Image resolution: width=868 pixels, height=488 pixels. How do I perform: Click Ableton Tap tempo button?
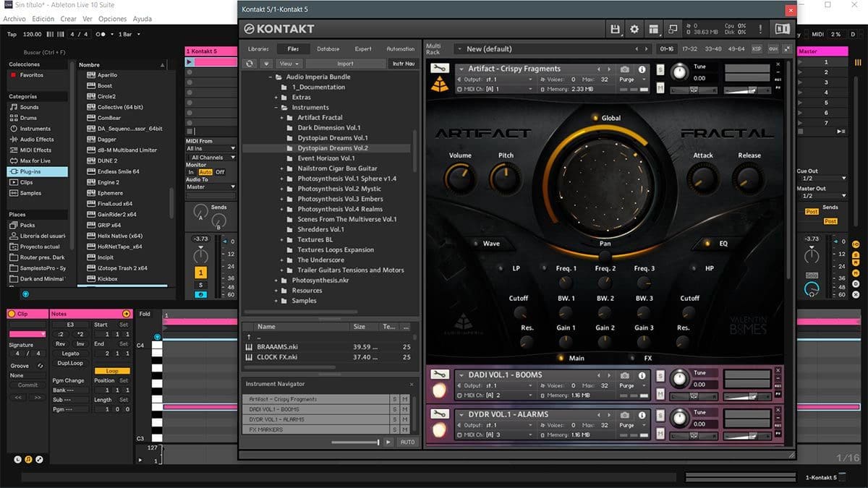[11, 34]
